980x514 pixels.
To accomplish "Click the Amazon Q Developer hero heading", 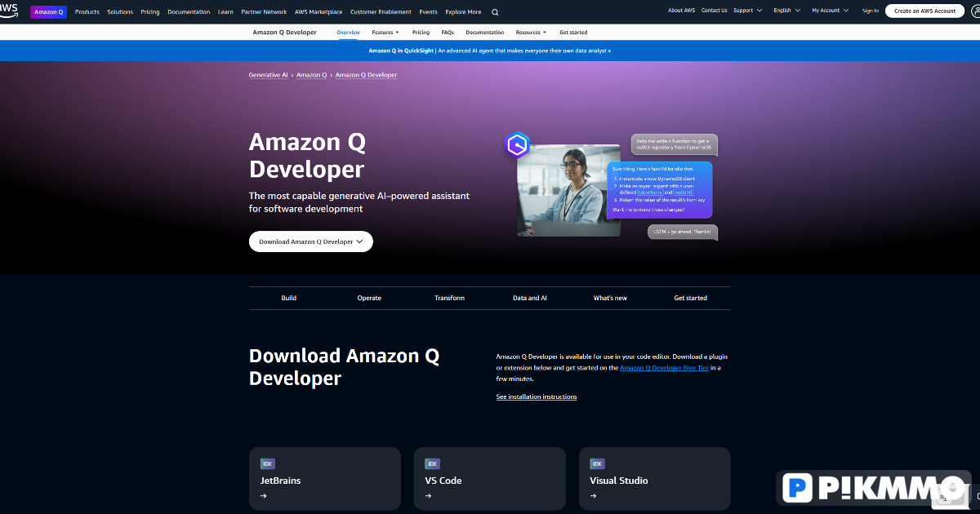I will [307, 155].
